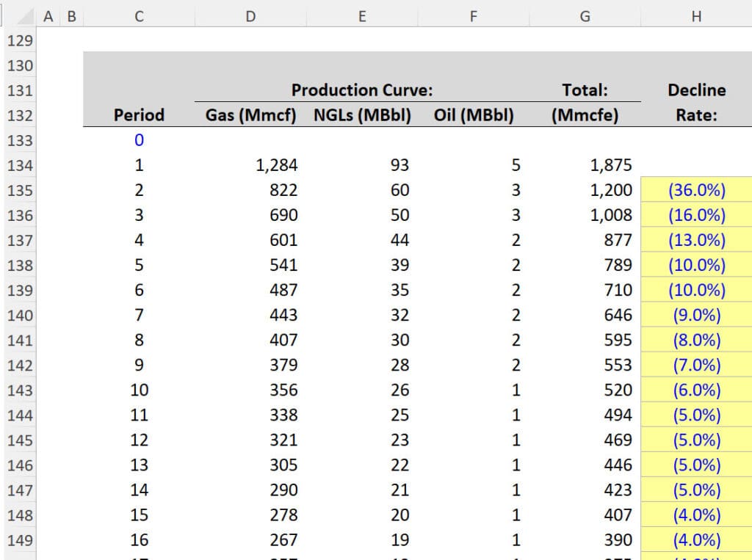Select column H header
Image resolution: width=752 pixels, height=560 pixels.
[695, 15]
